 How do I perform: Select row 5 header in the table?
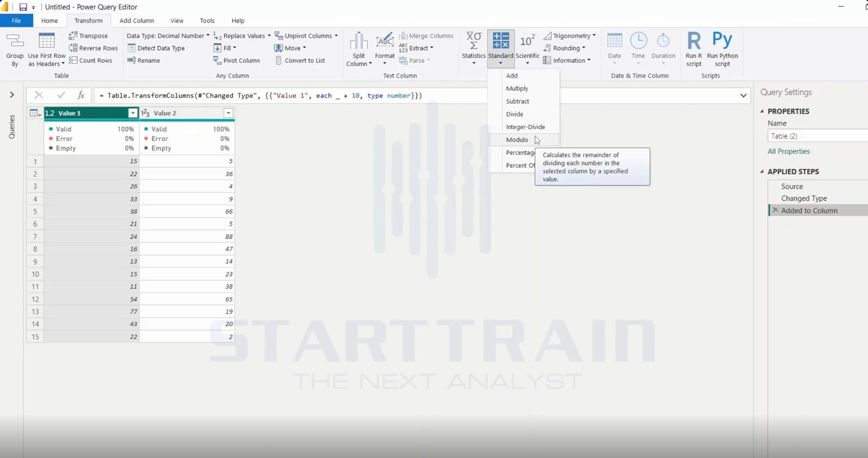tap(35, 211)
